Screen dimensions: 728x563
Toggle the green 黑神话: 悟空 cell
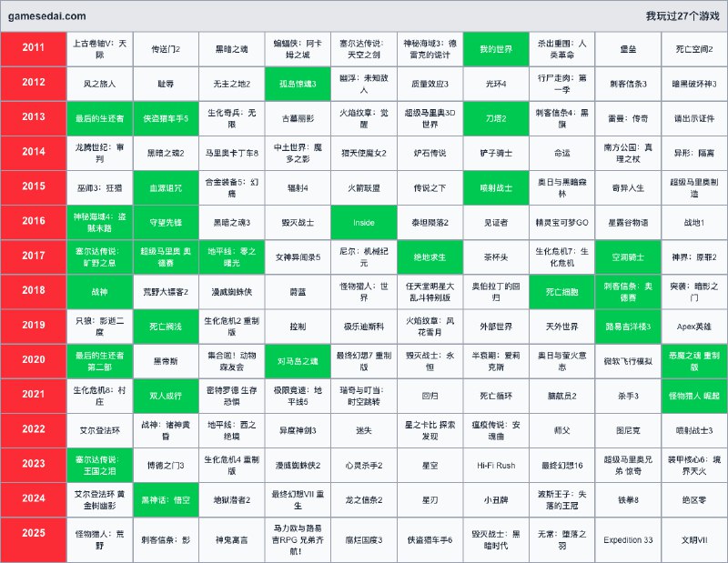point(167,499)
